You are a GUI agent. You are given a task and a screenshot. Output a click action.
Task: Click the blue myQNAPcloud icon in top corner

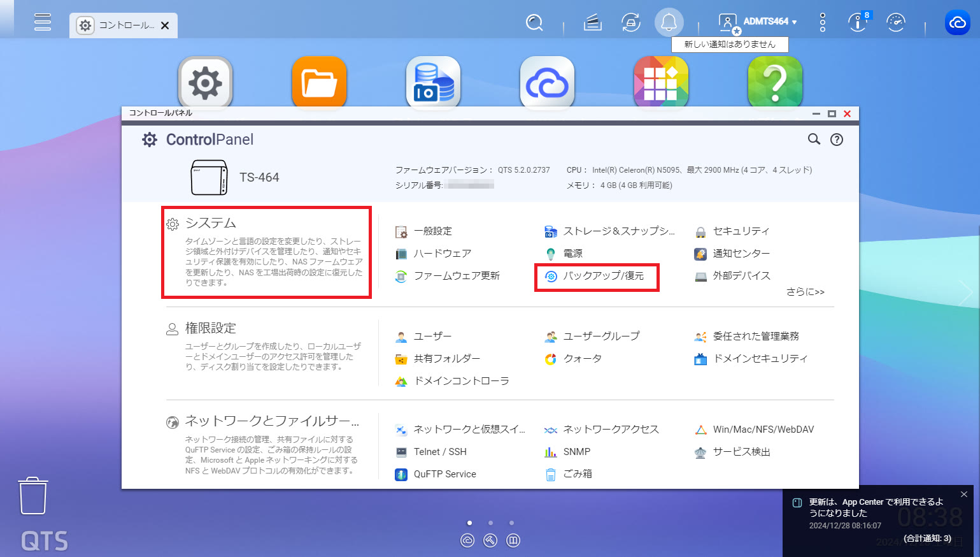point(957,22)
